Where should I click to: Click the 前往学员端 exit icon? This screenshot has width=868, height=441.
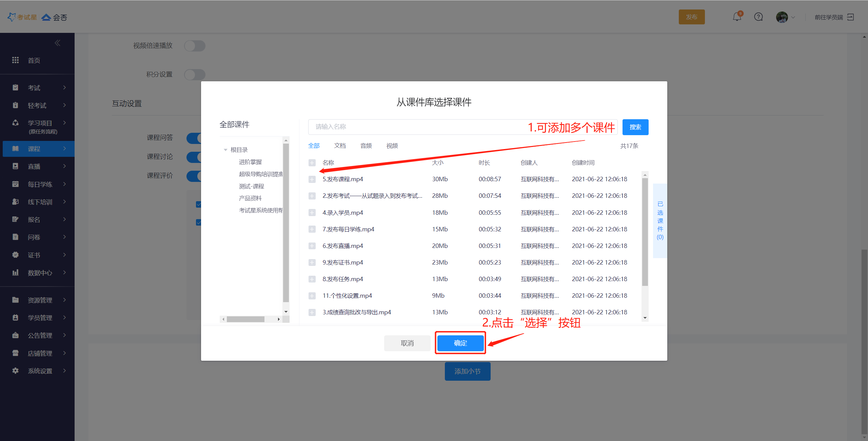(850, 17)
